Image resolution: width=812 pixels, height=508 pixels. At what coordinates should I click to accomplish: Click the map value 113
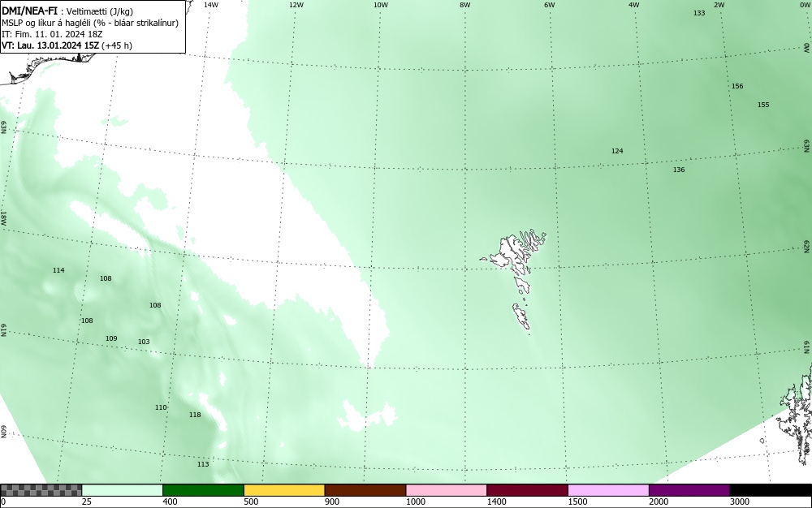pyautogui.click(x=203, y=464)
